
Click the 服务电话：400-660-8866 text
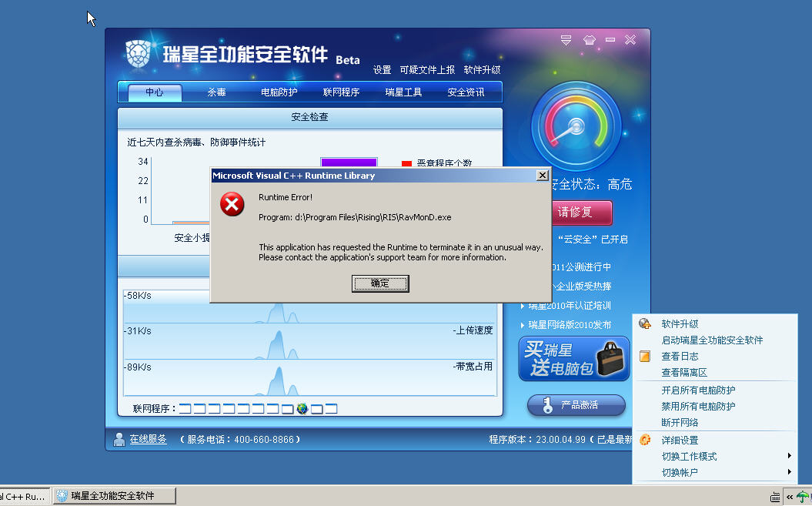[240, 440]
